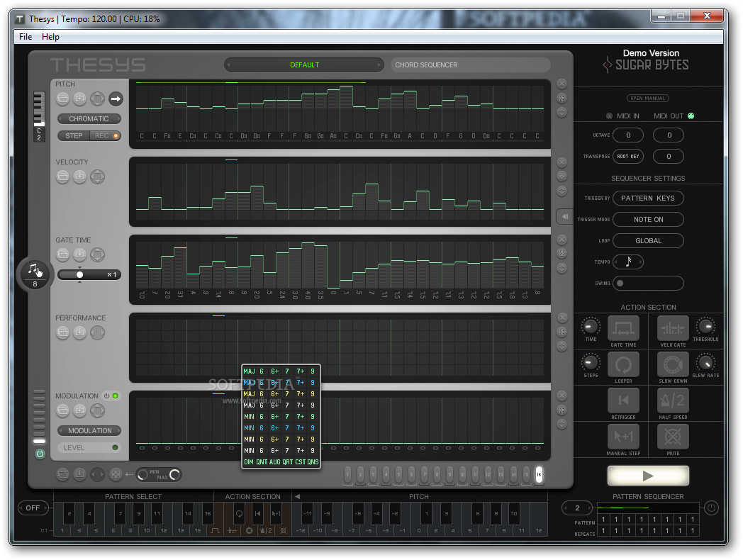Screen dimensions: 743x560
Task: Open the File menu
Action: (x=26, y=36)
